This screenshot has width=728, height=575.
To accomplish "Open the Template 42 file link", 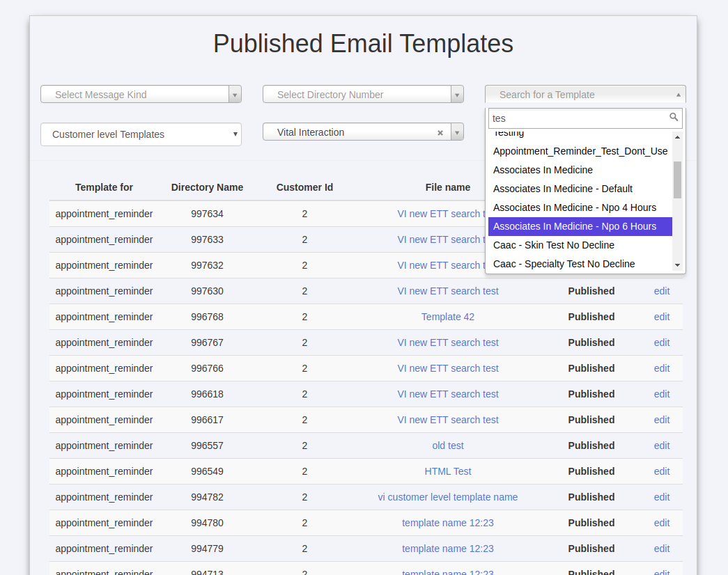I will [447, 317].
